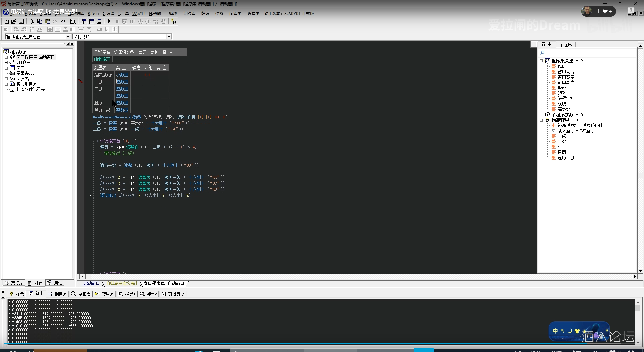Click the Run (play) toolbar icon
Viewport: 644px width, 352px height.
tap(109, 21)
